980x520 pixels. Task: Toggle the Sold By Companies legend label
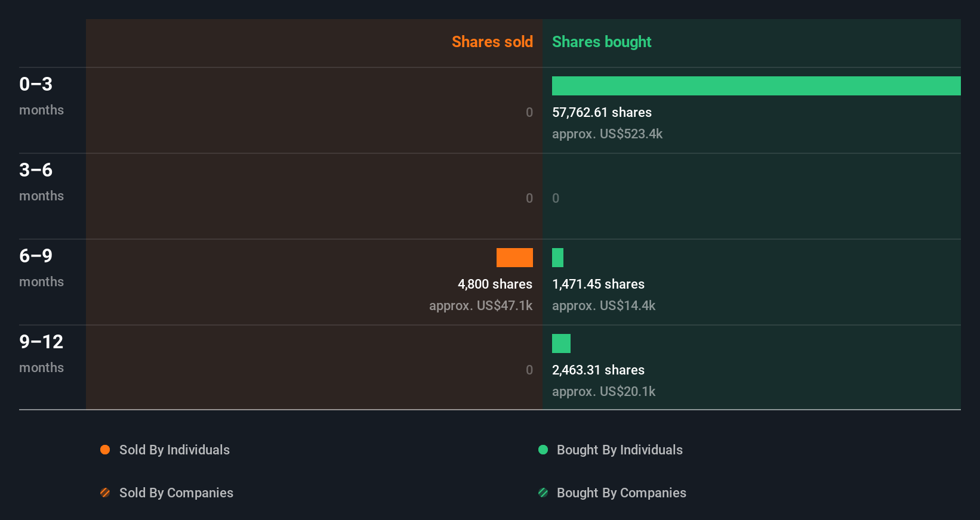point(176,493)
